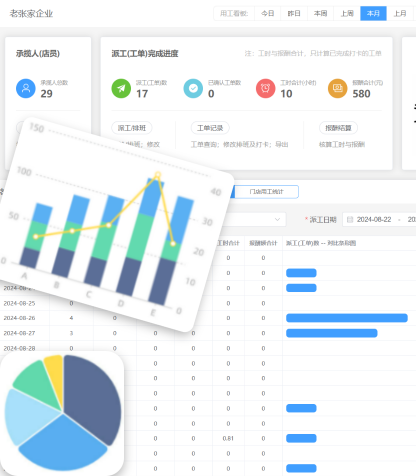Click the blue 承揽人 user avatar icon
The width and height of the screenshot is (416, 476).
[26, 88]
